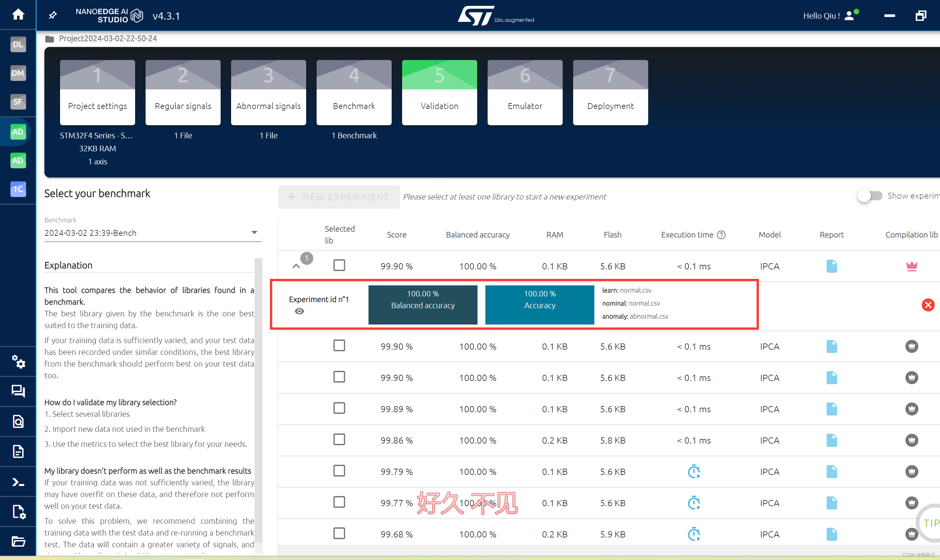Click the red delete experiment button
The width and height of the screenshot is (940, 560).
[928, 305]
